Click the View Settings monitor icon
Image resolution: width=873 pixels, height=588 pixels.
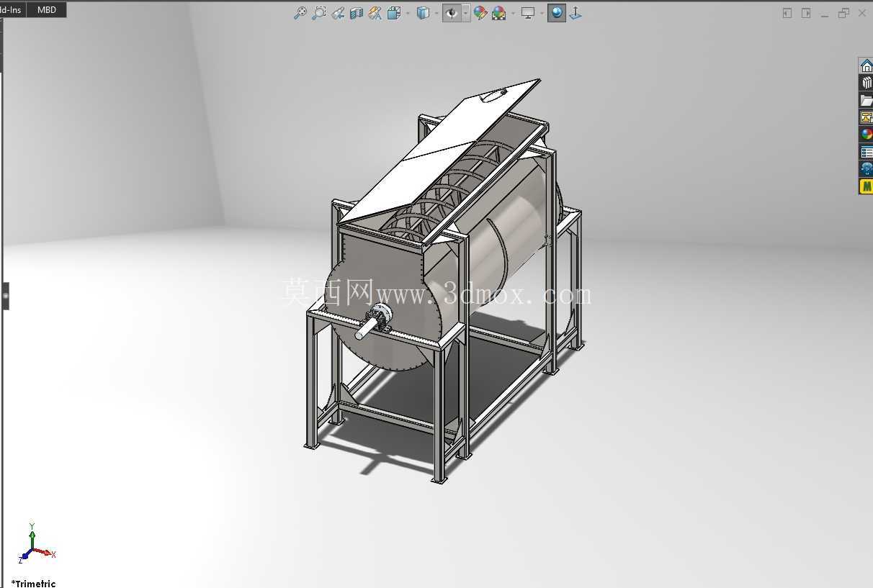click(x=529, y=13)
